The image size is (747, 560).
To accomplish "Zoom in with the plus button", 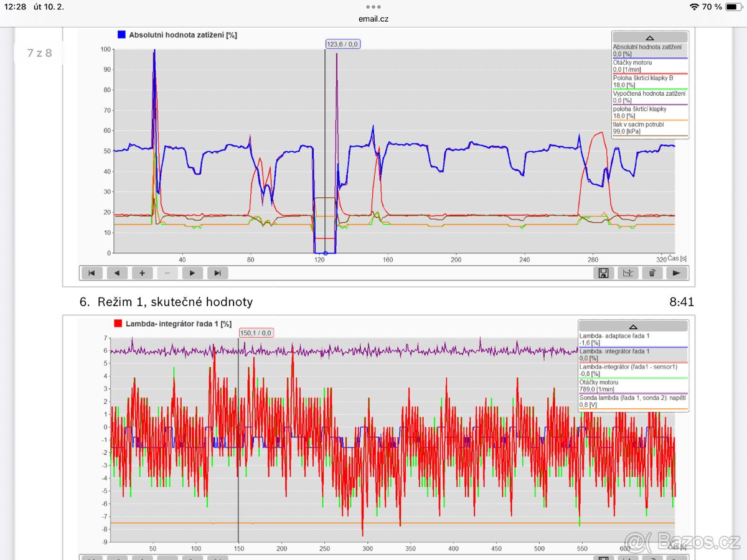I will (x=142, y=273).
